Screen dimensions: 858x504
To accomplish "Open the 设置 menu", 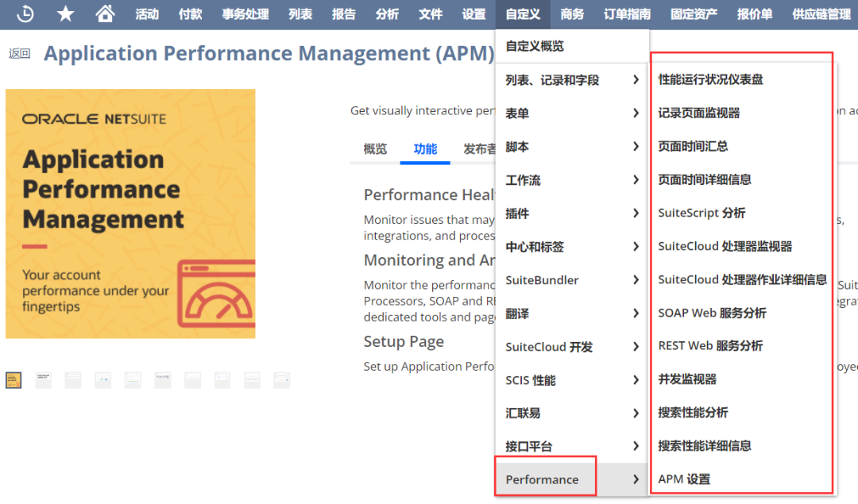I will coord(473,14).
